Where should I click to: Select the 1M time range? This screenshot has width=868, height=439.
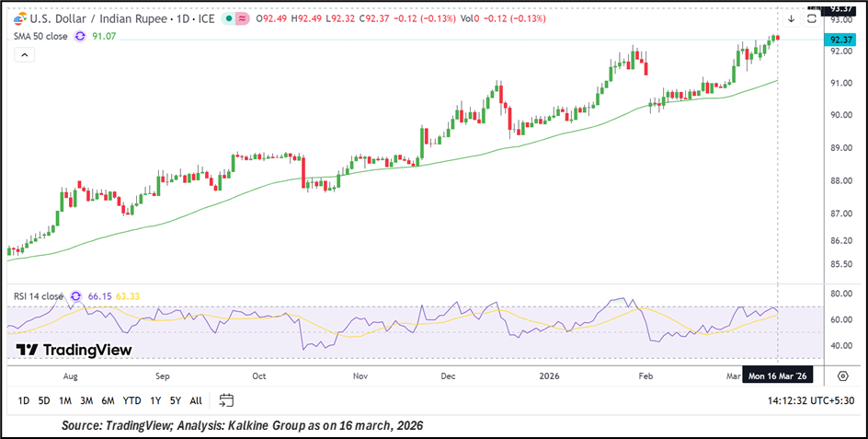pyautogui.click(x=65, y=400)
